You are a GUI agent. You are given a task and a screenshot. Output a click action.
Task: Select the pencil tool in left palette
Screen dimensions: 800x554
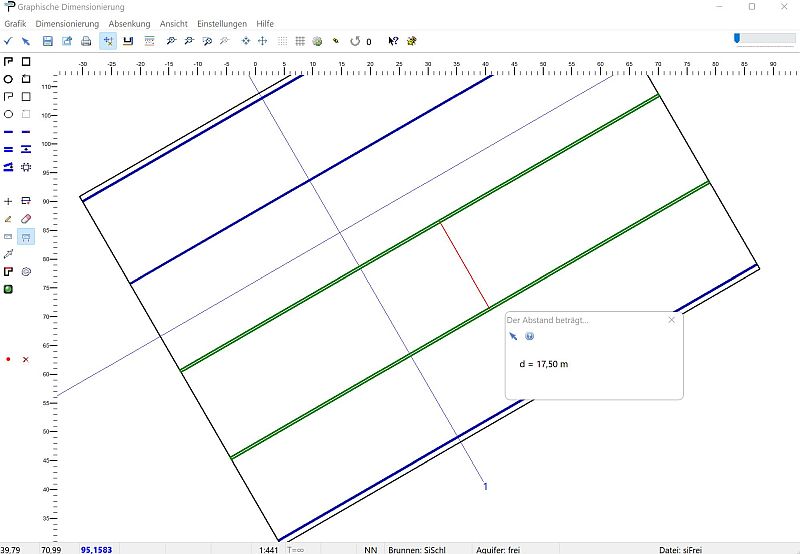pos(8,218)
